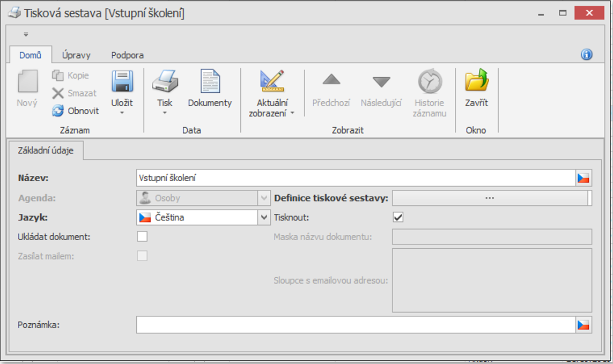The height and width of the screenshot is (364, 613).
Task: Toggle the Zasílat mailem checkbox
Action: [142, 256]
